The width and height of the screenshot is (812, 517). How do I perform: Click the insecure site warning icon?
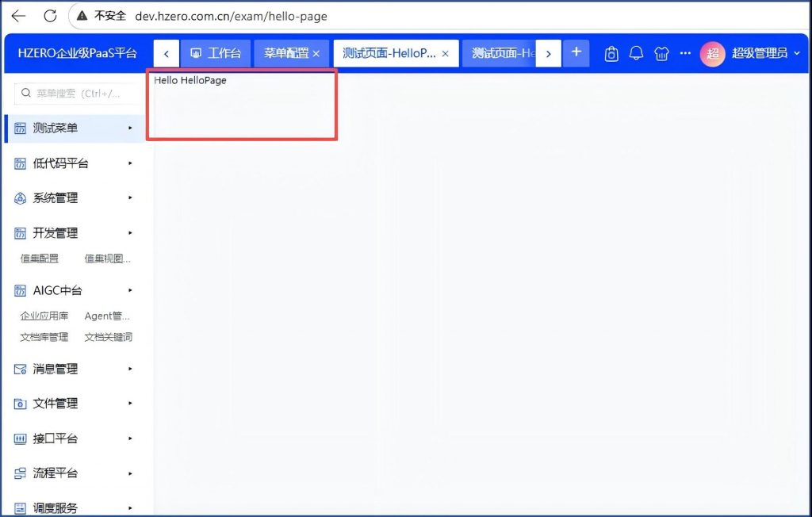pyautogui.click(x=82, y=16)
